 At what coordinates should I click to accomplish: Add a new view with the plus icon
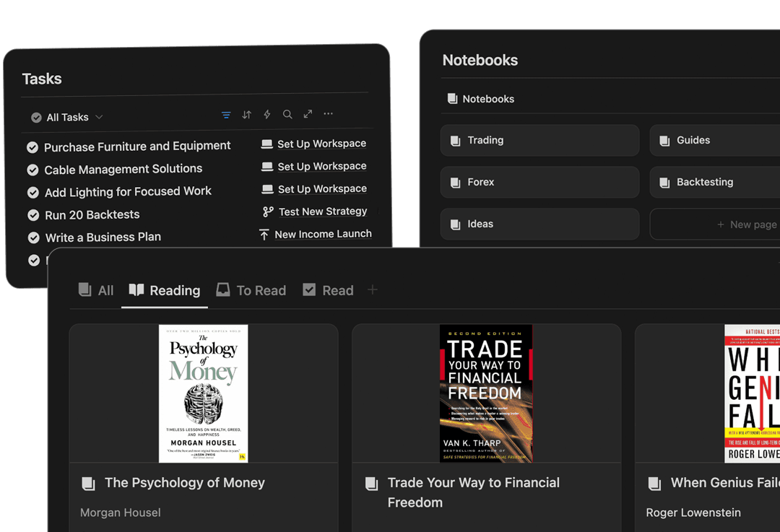372,289
